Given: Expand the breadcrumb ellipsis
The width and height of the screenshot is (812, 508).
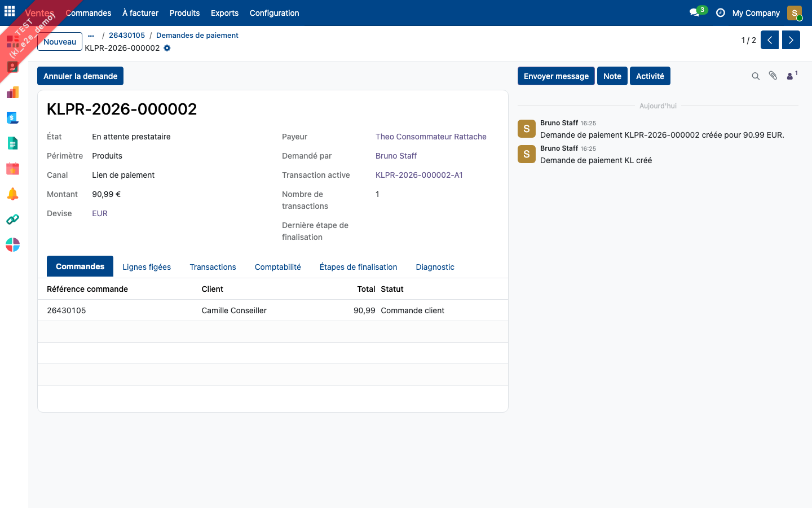Looking at the screenshot, I should point(91,36).
